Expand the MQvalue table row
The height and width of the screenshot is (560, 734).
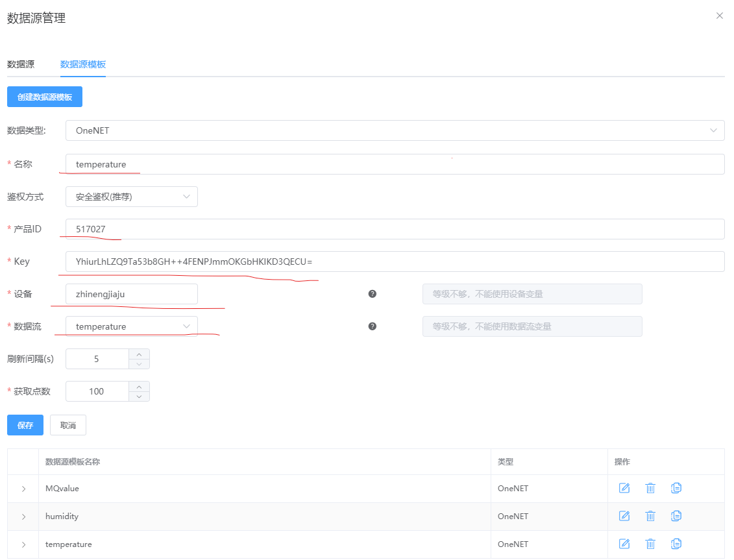23,489
